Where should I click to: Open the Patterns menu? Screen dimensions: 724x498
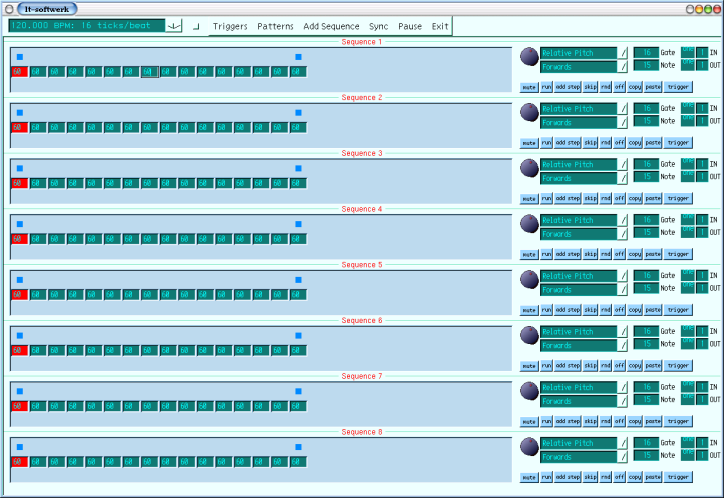click(275, 26)
